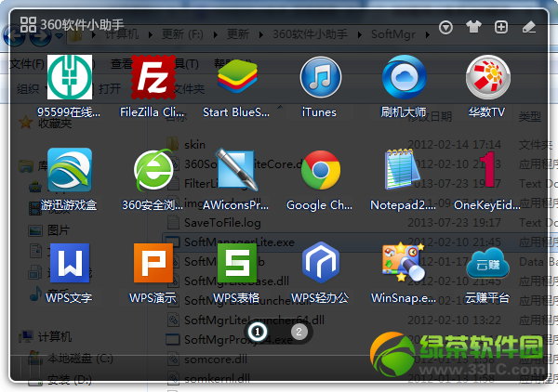Select somcore.dll in Explorer window
558x392 pixels.
coord(216,359)
